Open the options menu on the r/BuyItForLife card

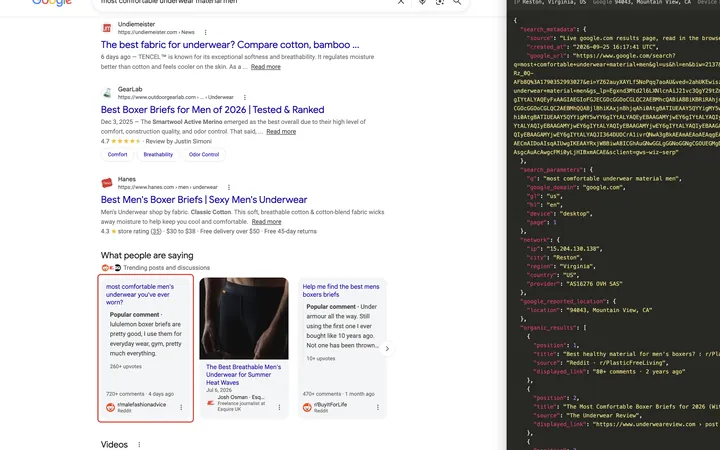(378, 407)
